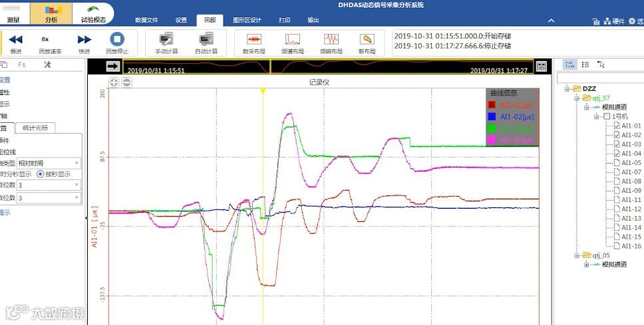
Task: Click magenta color swatch in curve legend
Action: click(x=491, y=140)
